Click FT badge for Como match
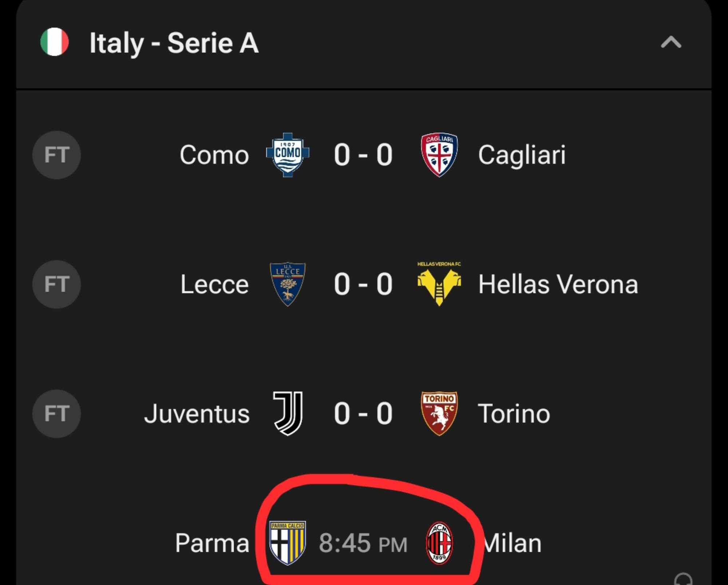 pos(56,155)
